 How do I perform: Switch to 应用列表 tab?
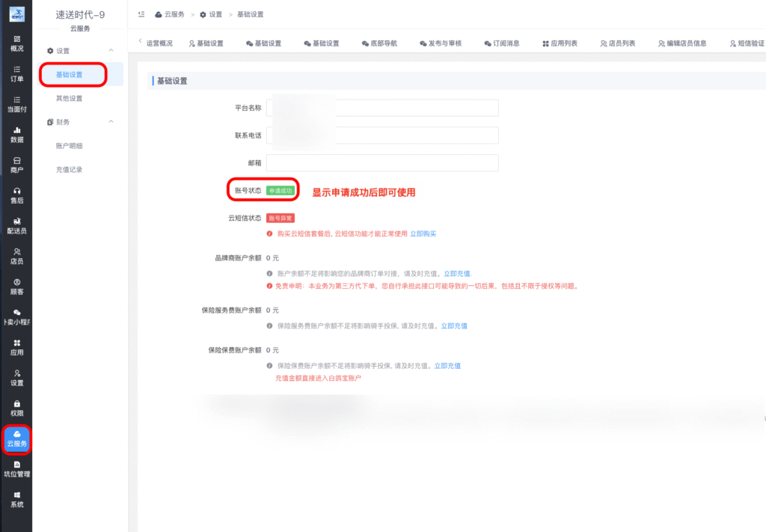click(x=559, y=43)
